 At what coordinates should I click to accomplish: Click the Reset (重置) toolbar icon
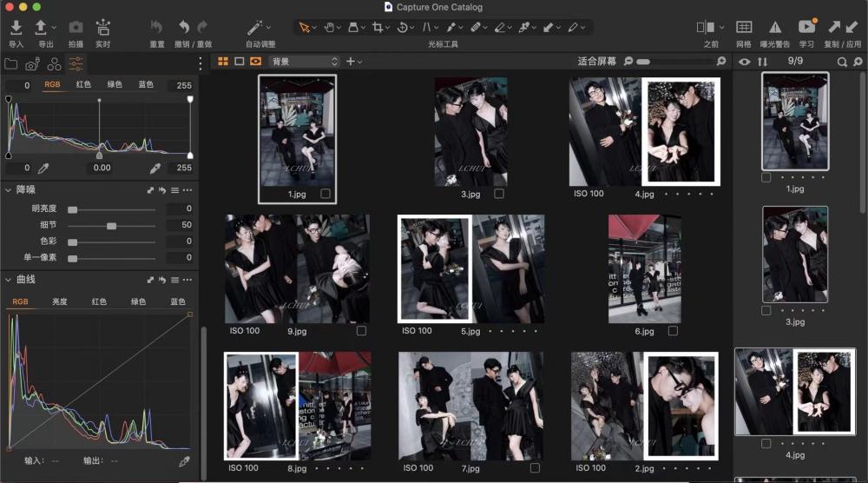pyautogui.click(x=156, y=28)
